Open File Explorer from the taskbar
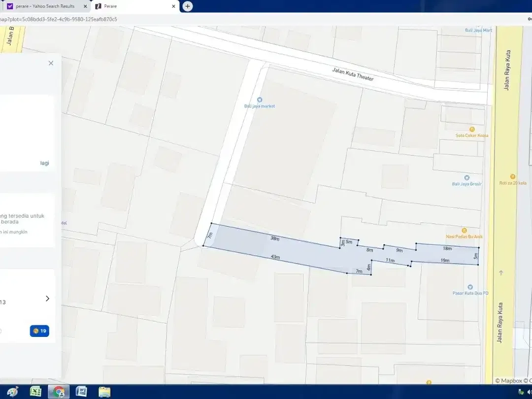Viewport: 532px width, 399px height. [104, 392]
